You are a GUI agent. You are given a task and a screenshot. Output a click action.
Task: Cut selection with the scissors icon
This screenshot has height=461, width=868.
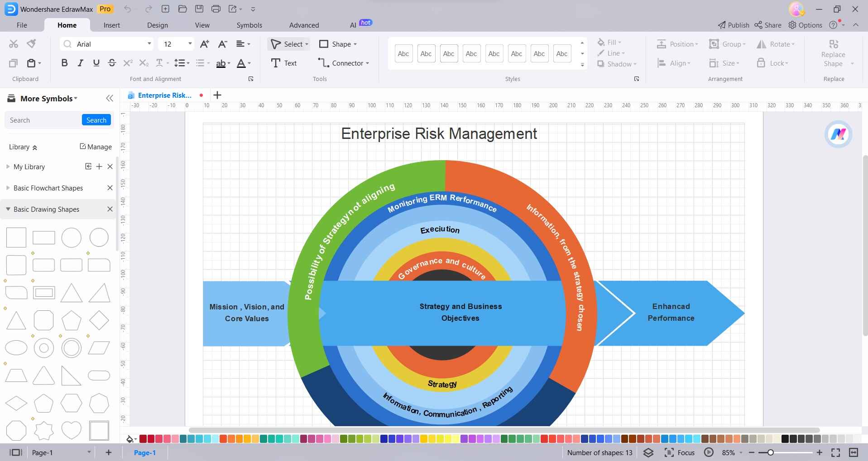(14, 44)
